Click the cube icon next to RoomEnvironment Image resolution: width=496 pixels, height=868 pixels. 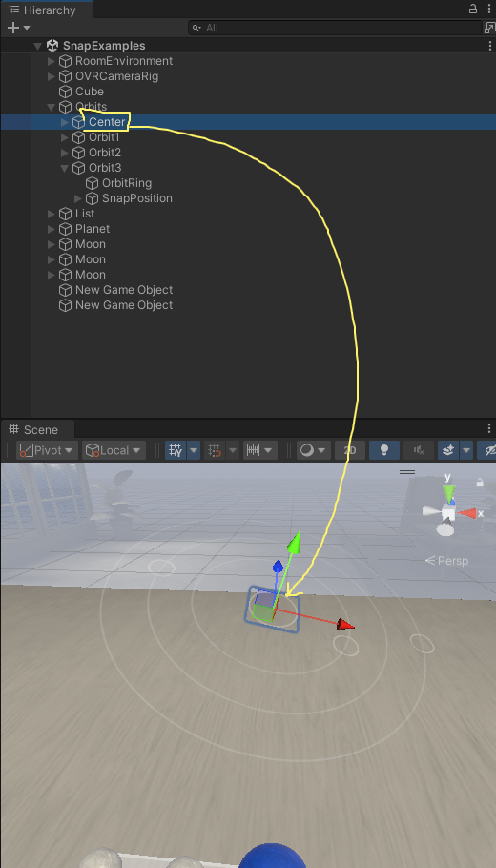coord(65,61)
